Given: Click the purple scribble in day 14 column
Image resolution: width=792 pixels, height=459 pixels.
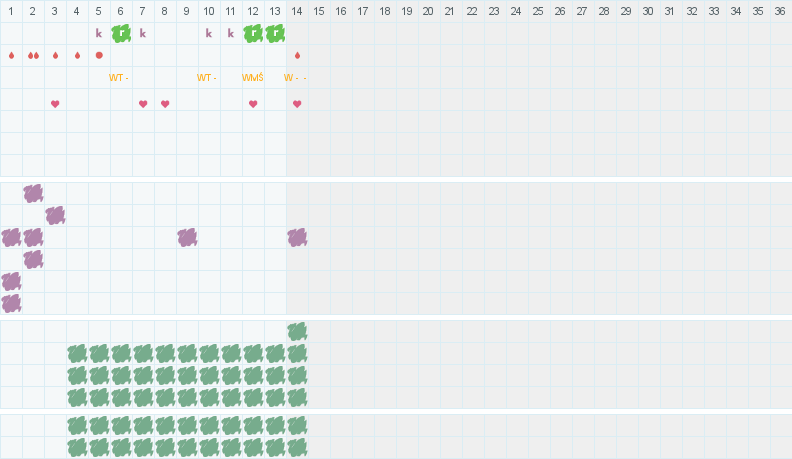Looking at the screenshot, I should tap(297, 237).
